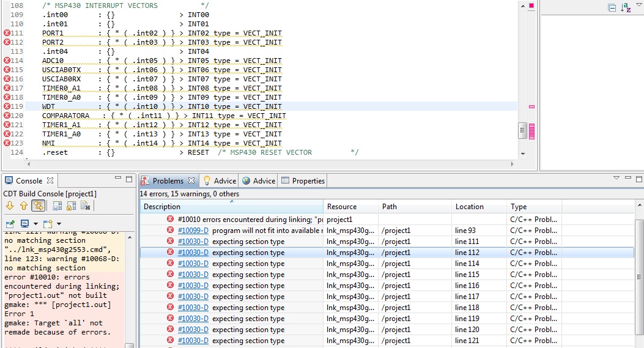Click error marker on editor line 116
Image resolution: width=644 pixels, height=348 pixels.
[7, 79]
